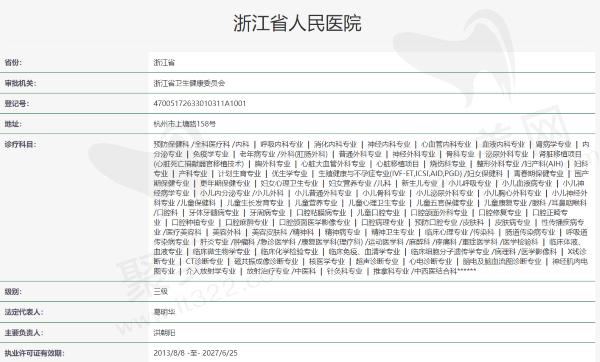Click 心血管内科专业 in the department list
This screenshot has height=362, width=600.
(446, 144)
